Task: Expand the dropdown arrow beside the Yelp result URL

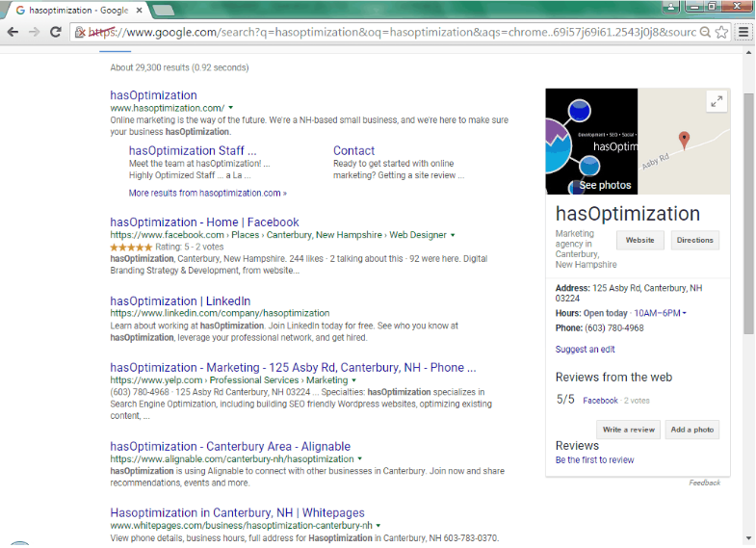Action: pos(353,380)
